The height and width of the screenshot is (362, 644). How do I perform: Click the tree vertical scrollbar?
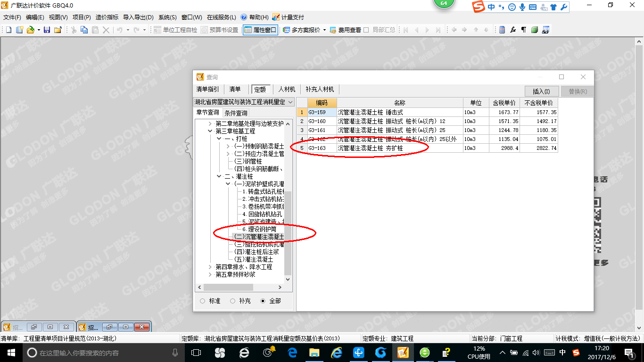tap(288, 233)
